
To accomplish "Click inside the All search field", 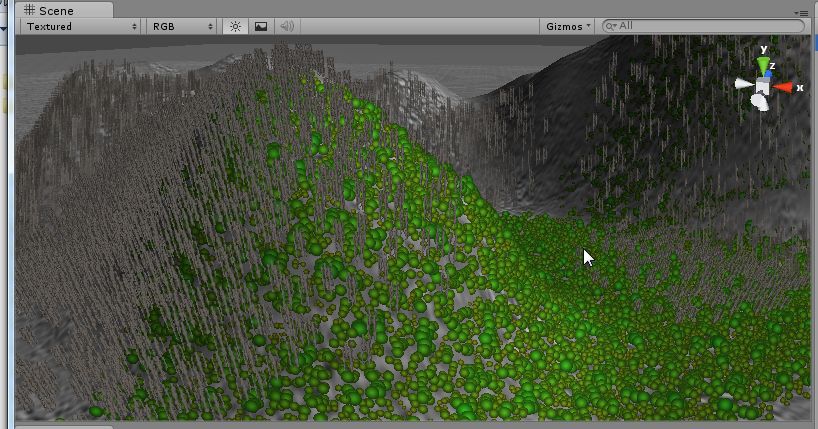I will coord(700,26).
